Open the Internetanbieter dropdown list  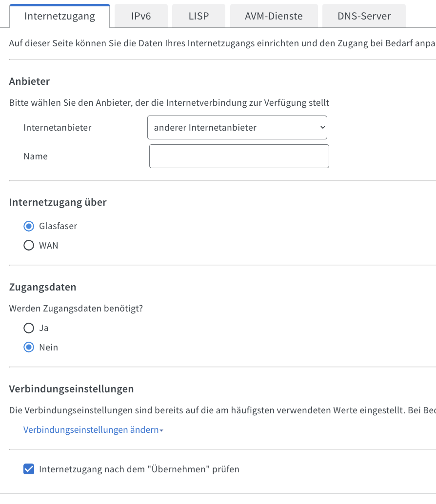coord(237,127)
